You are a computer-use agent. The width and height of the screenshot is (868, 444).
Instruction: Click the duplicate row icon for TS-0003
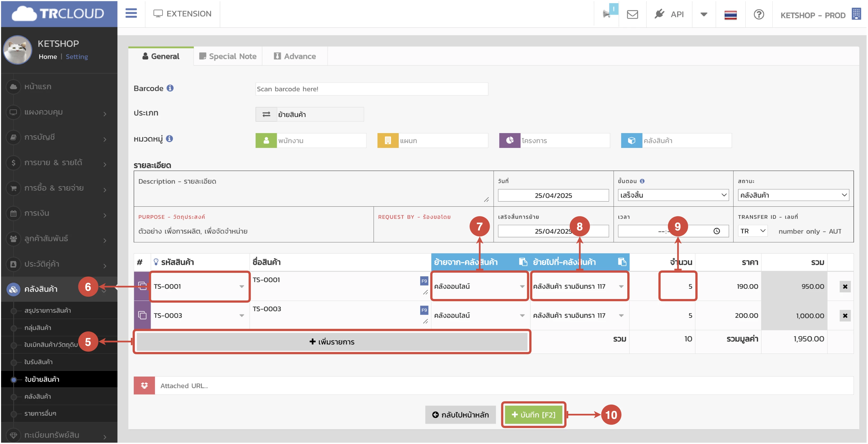[142, 315]
